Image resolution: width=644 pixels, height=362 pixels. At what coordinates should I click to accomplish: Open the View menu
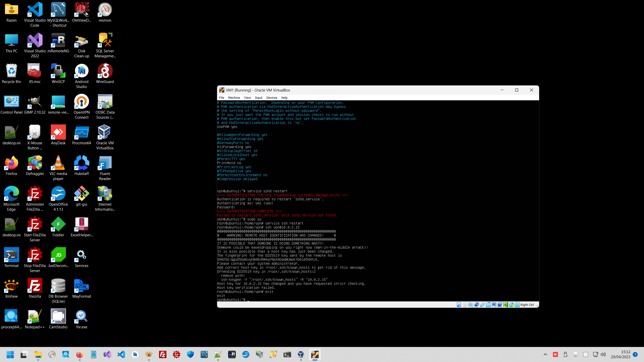point(247,98)
